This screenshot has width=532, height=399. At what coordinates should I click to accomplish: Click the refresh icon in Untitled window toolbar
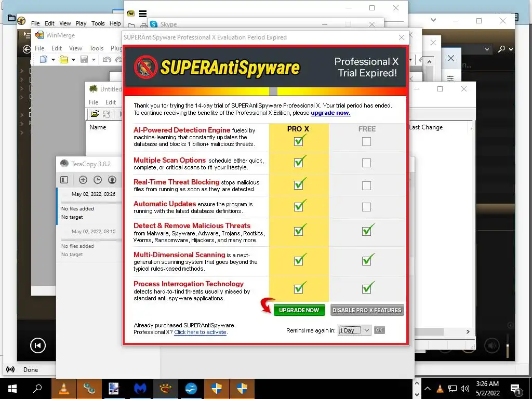tap(107, 114)
